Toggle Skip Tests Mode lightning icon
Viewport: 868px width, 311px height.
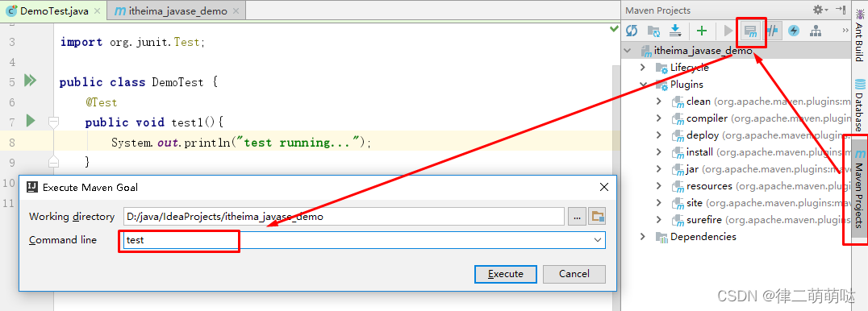[x=794, y=31]
